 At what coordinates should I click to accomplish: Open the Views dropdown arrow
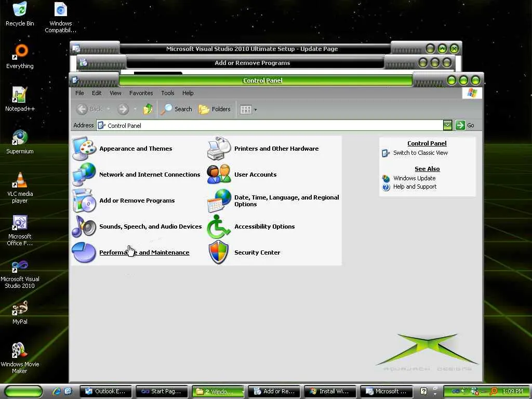tap(256, 110)
